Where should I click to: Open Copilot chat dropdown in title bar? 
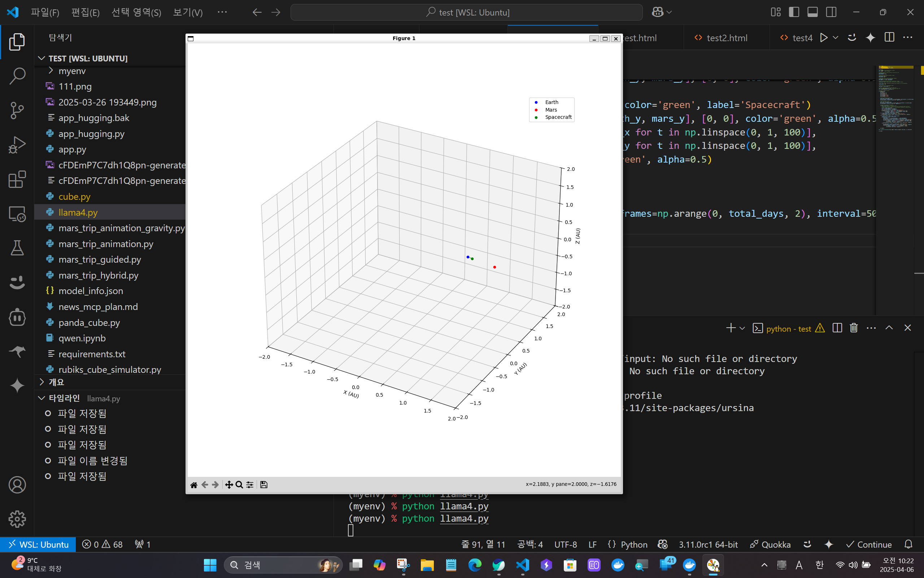click(669, 12)
